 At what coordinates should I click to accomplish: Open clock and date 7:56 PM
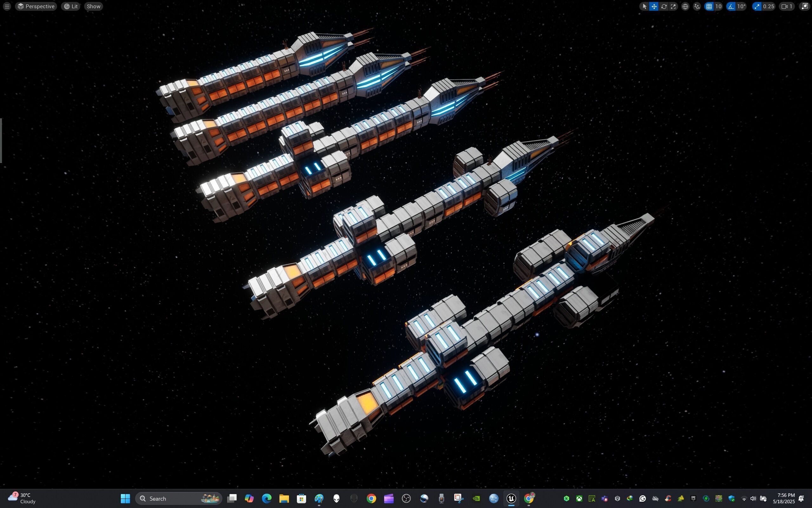[784, 498]
